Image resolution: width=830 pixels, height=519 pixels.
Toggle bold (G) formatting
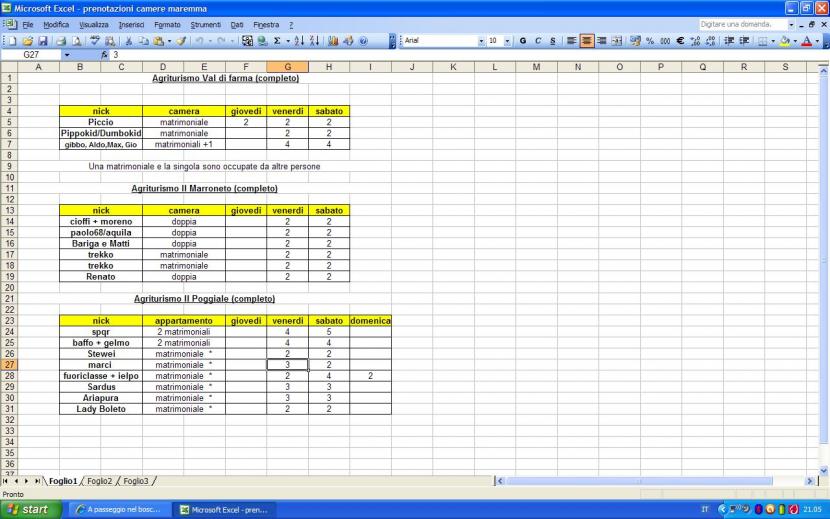pyautogui.click(x=522, y=41)
